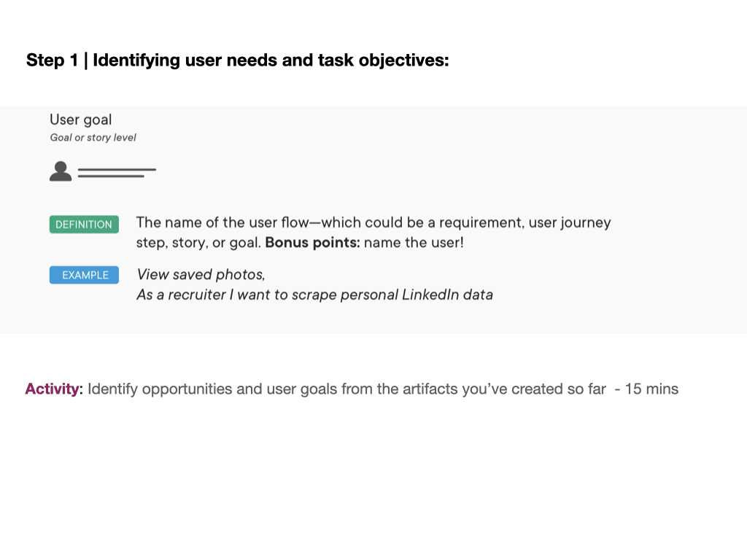Image resolution: width=747 pixels, height=560 pixels.
Task: Click 'name the user!' in the definition
Action: pos(414,243)
